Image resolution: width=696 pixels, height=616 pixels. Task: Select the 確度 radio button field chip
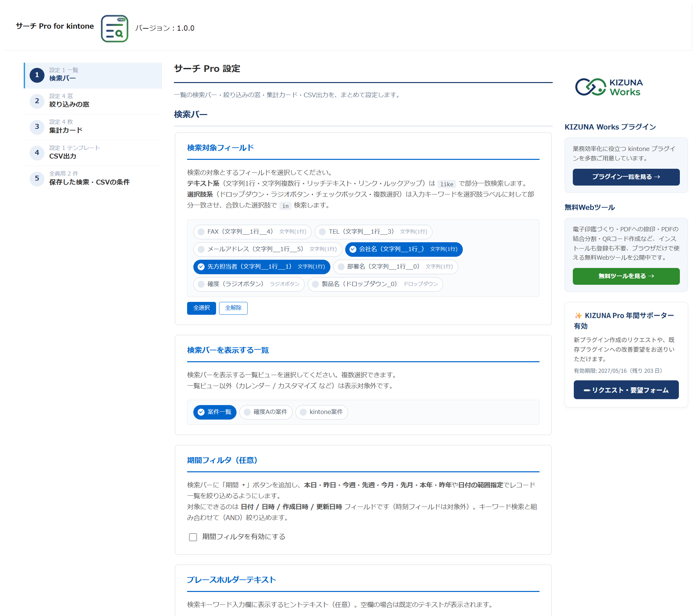tap(249, 284)
